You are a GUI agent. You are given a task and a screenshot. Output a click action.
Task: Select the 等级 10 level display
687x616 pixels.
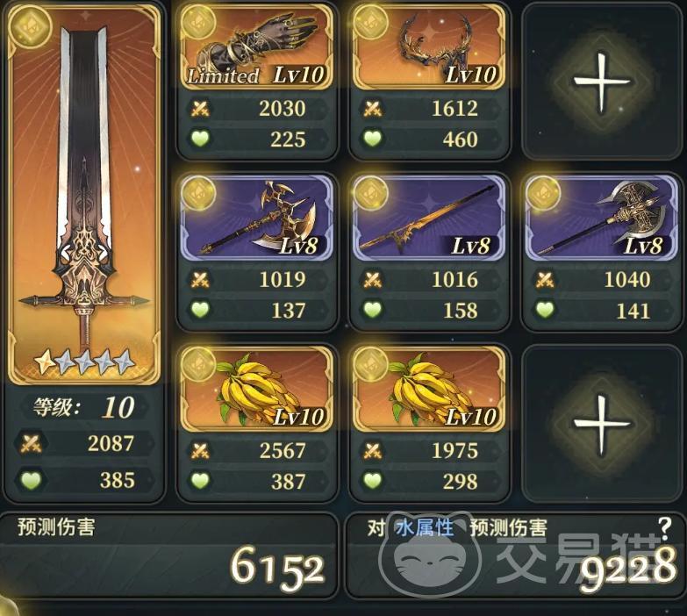[x=83, y=407]
